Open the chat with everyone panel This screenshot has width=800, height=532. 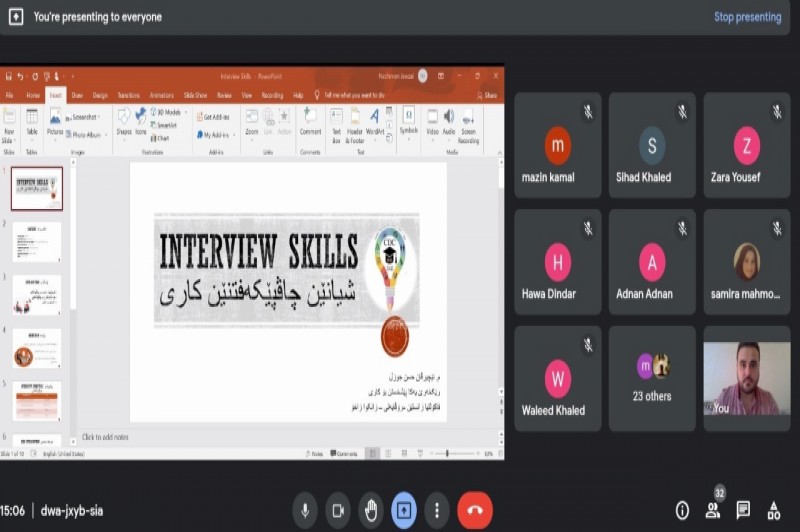pyautogui.click(x=743, y=511)
